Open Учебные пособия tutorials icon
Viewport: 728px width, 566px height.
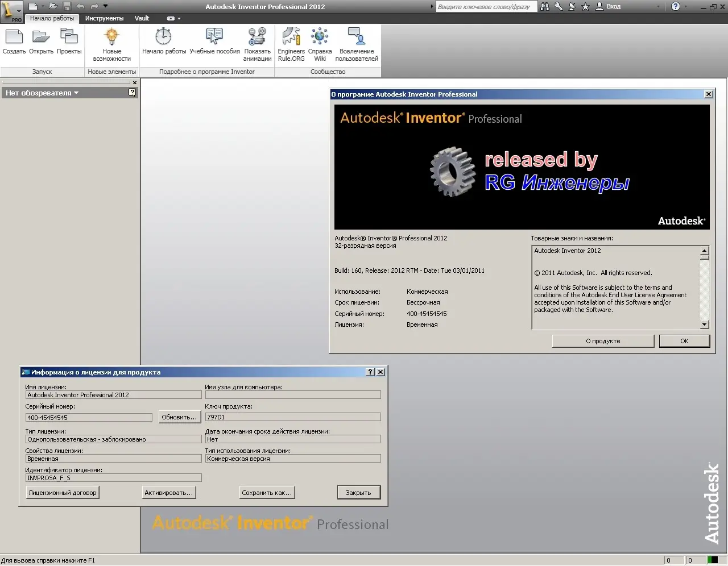coord(214,36)
